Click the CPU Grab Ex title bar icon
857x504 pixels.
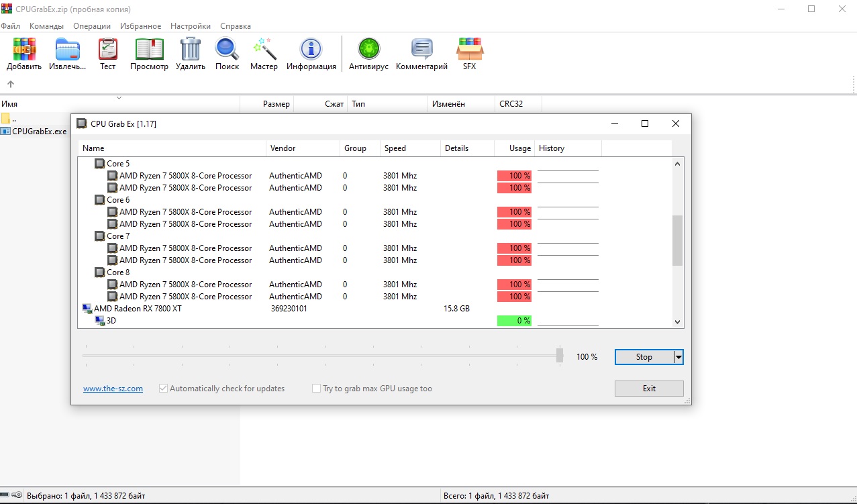click(x=81, y=123)
